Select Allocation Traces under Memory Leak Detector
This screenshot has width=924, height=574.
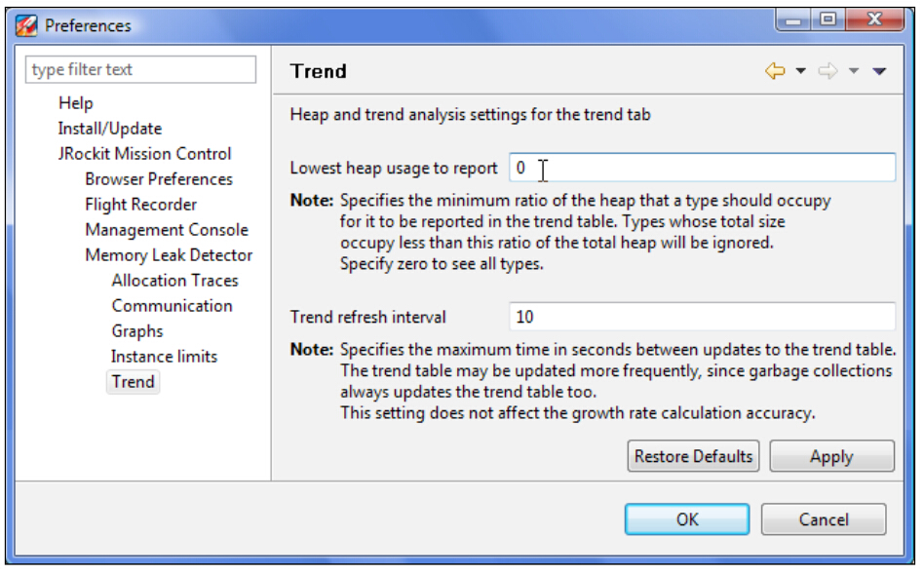coord(174,281)
